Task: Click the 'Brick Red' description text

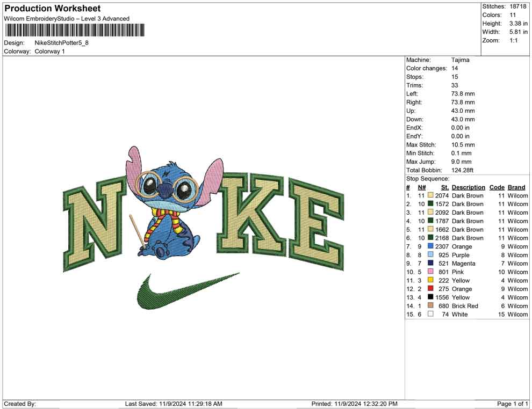Action: click(x=465, y=305)
